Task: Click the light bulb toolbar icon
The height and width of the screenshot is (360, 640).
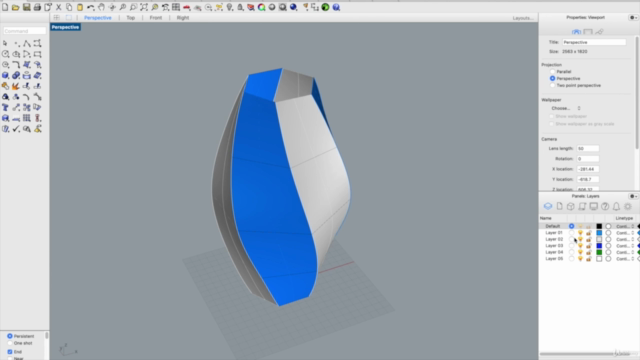Action: pyautogui.click(x=230, y=7)
